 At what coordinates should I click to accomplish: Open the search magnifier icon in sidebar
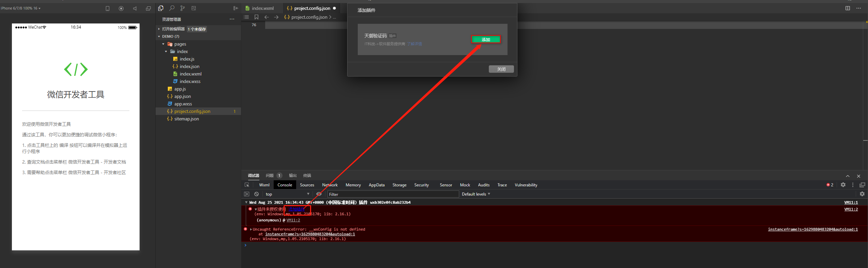click(x=172, y=8)
